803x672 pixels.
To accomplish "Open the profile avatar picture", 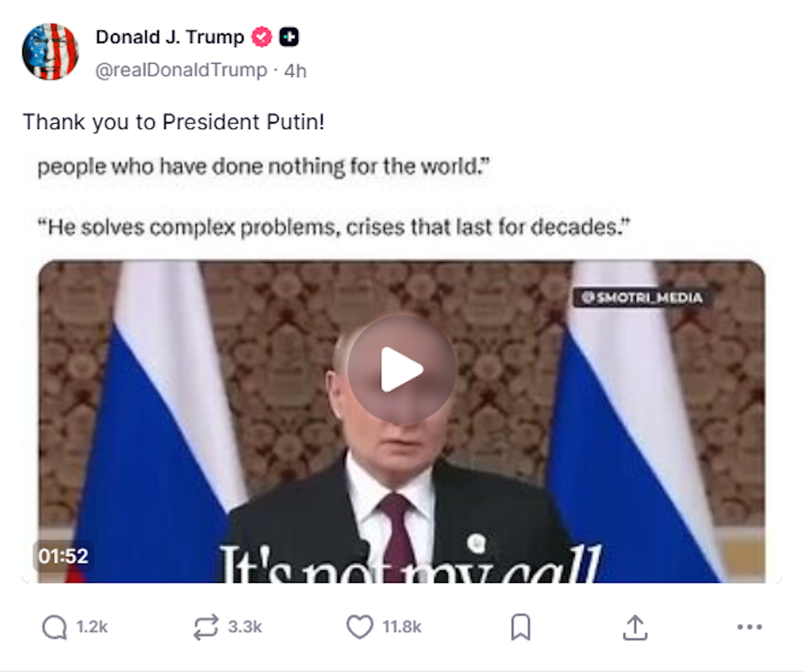I will (50, 51).
